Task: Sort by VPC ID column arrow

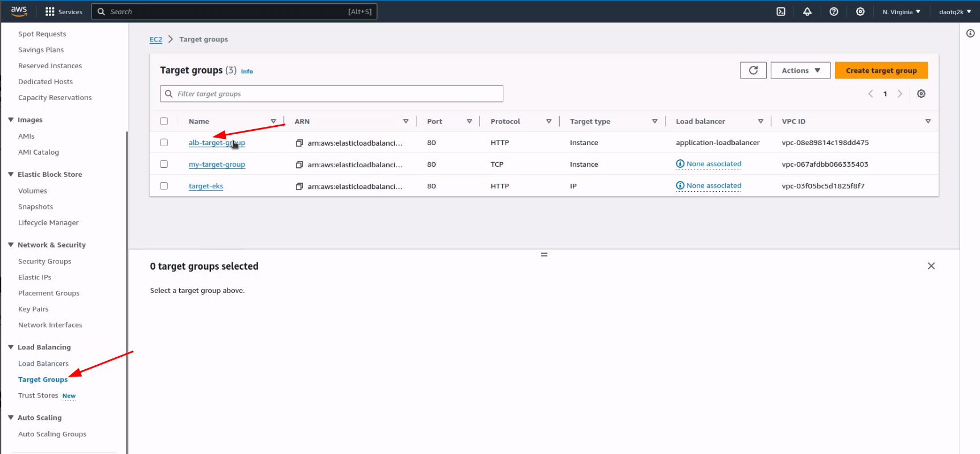Action: (928, 121)
